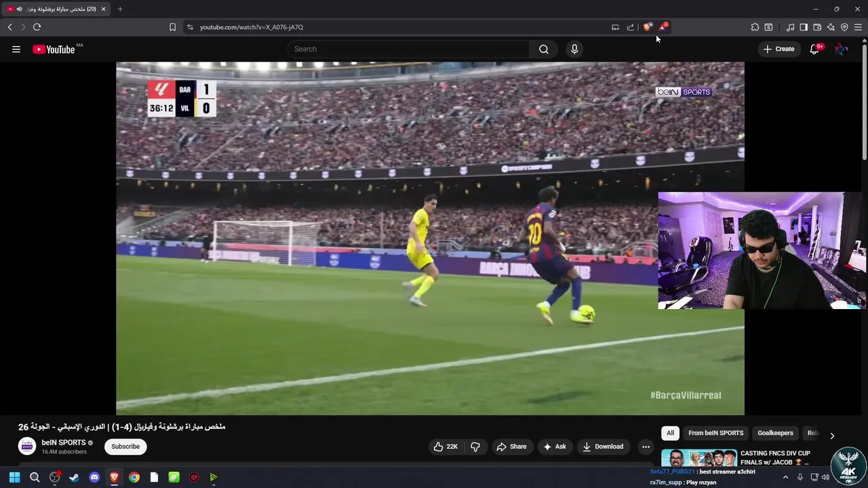Open the install/cast screen icon in address bar

pos(615,27)
